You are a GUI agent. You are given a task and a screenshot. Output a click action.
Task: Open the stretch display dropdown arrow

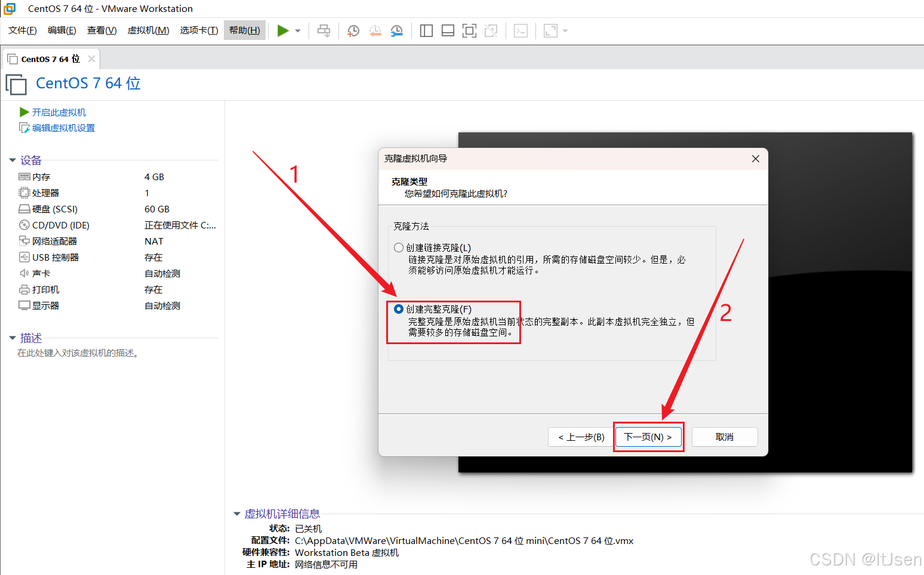click(565, 31)
